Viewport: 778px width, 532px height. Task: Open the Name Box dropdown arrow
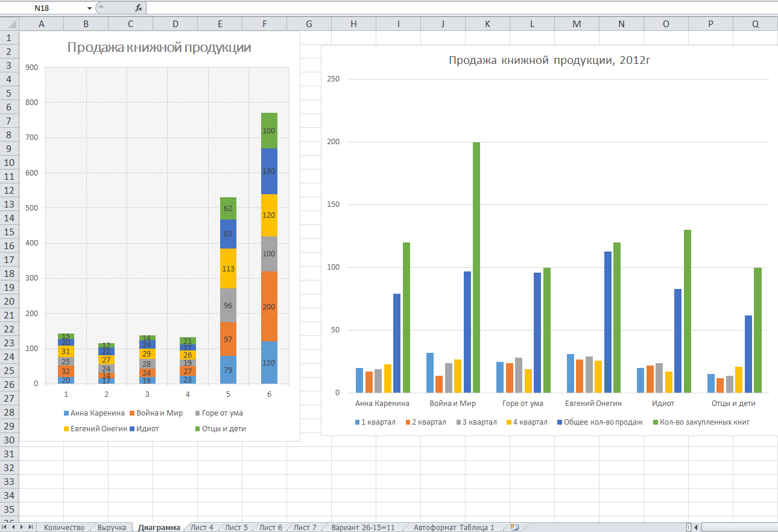(89, 8)
